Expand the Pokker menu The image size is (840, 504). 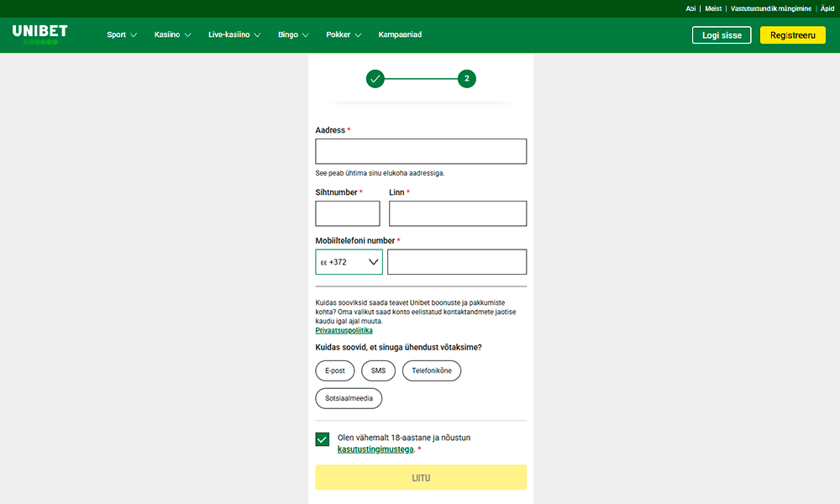click(x=344, y=35)
